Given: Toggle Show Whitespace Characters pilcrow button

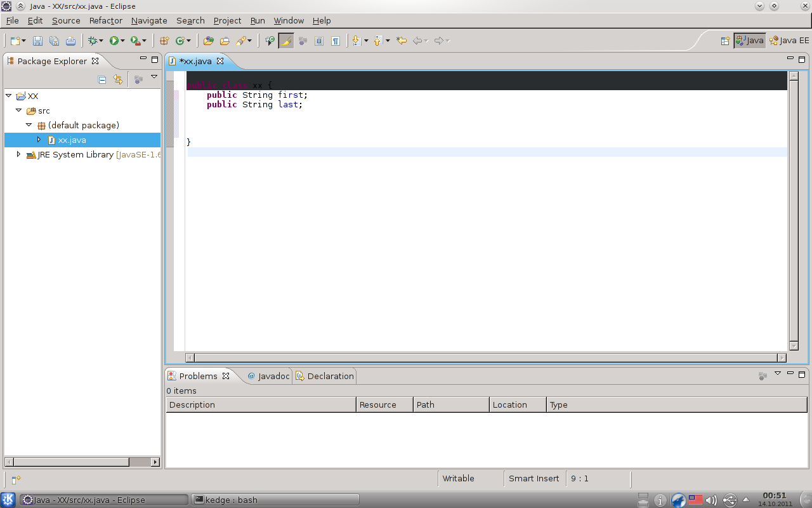Looking at the screenshot, I should tap(336, 41).
